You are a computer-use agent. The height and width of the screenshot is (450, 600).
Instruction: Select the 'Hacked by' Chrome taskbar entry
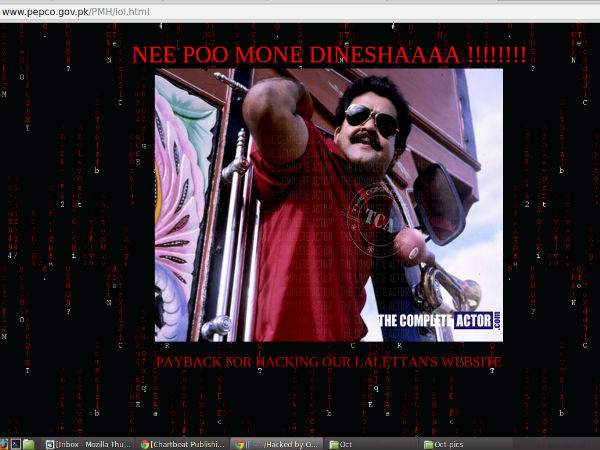coord(279,443)
